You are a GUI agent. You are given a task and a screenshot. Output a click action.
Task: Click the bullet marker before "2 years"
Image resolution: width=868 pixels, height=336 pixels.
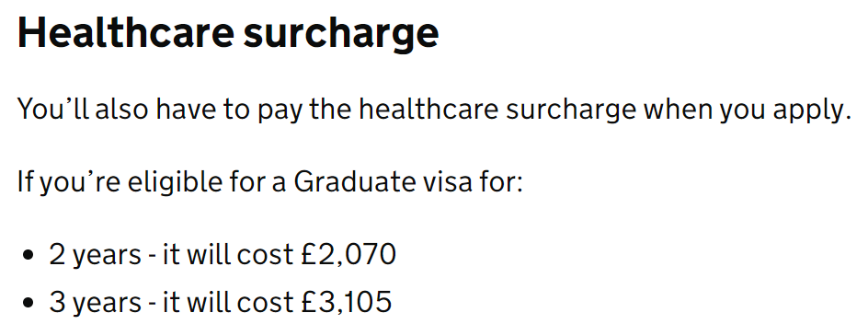click(x=30, y=256)
